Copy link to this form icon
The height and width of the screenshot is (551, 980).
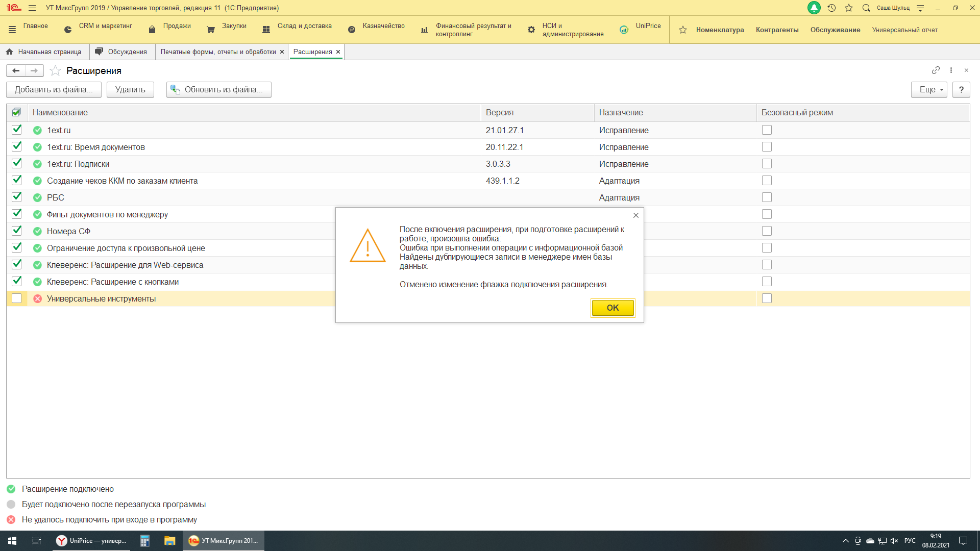point(936,70)
